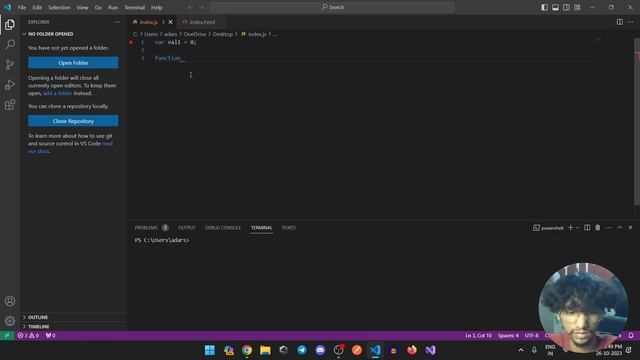Go back with navigation arrow
The width and height of the screenshot is (640, 360).
pyautogui.click(x=190, y=7)
